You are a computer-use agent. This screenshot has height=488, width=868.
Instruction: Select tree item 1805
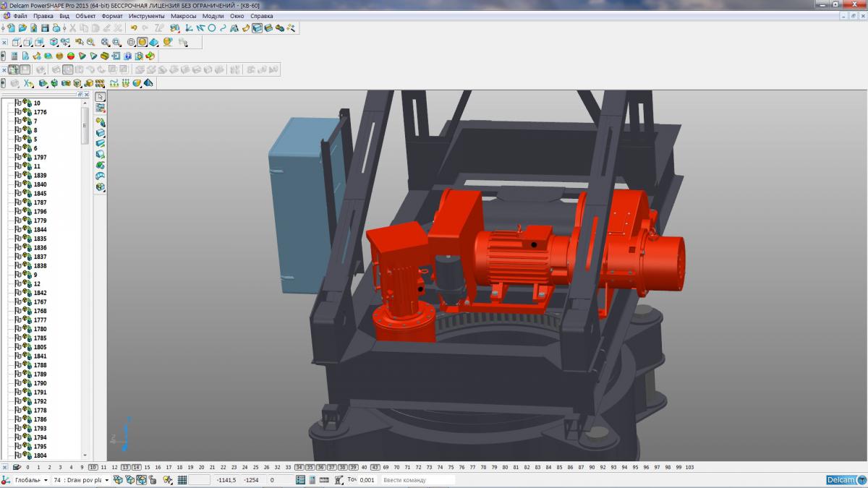tap(41, 347)
